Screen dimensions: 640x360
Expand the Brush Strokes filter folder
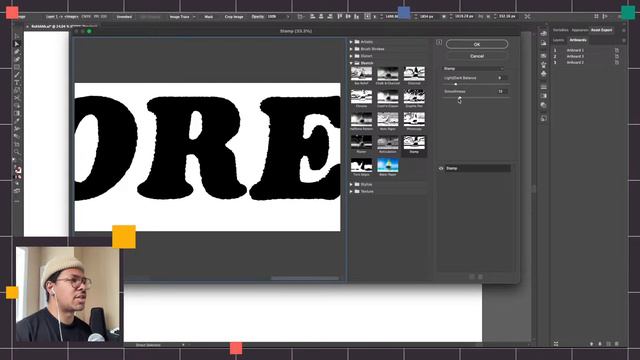pos(351,49)
